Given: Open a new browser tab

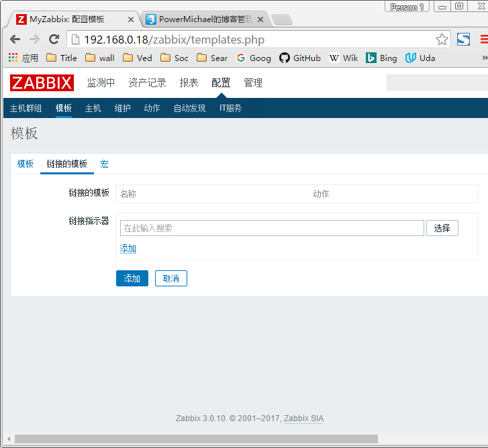Looking at the screenshot, I should click(282, 19).
